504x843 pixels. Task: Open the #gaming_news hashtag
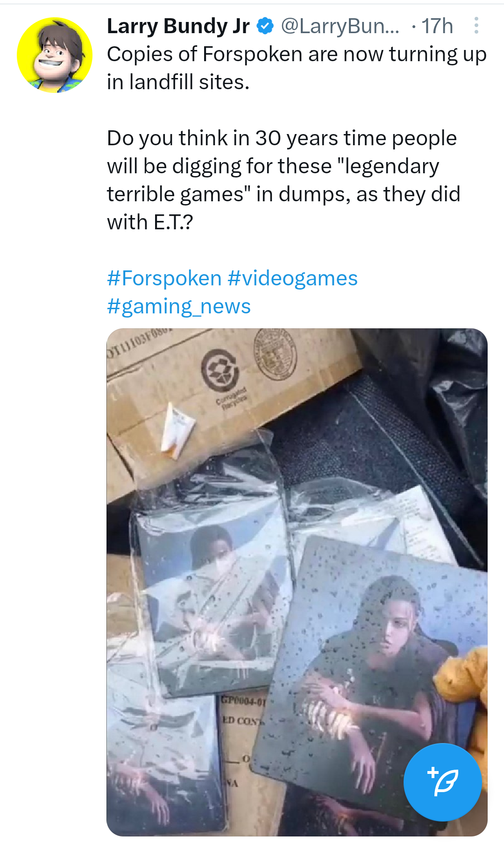point(179,306)
